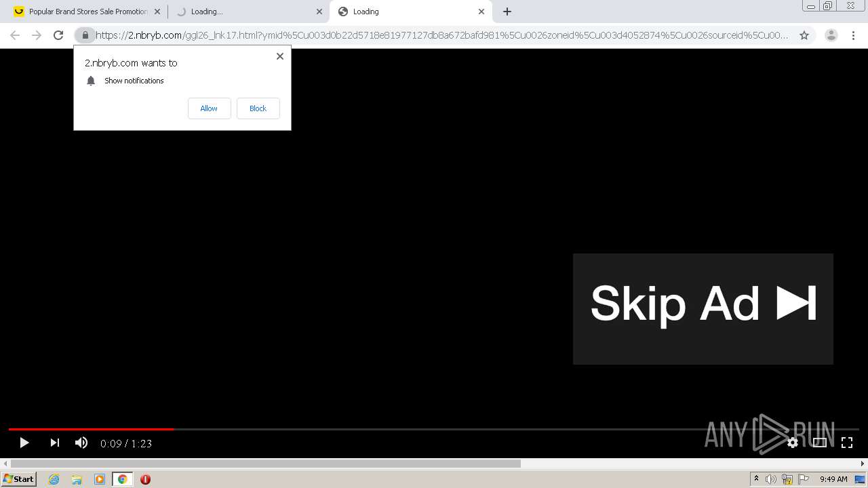Open Action Center flag icon
The width and height of the screenshot is (868, 488).
coord(804,479)
